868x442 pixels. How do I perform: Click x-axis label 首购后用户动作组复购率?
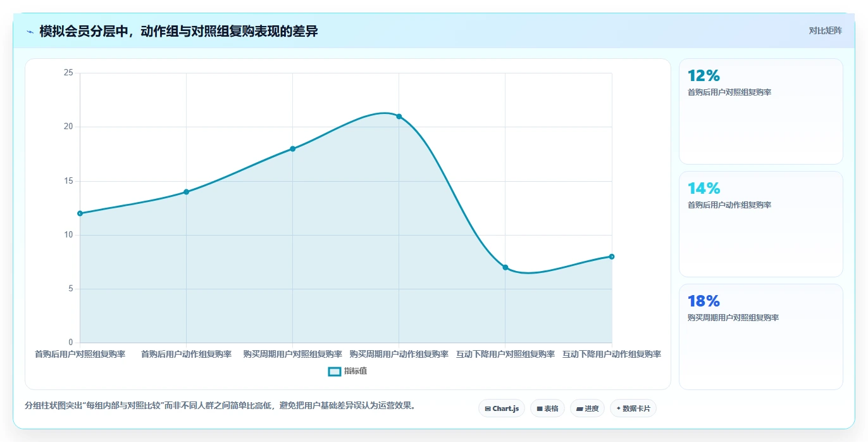pos(186,354)
